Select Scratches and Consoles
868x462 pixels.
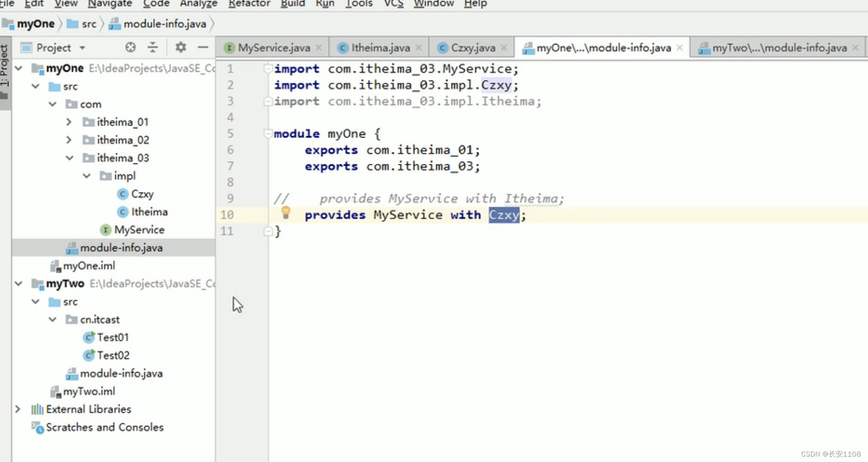98,427
